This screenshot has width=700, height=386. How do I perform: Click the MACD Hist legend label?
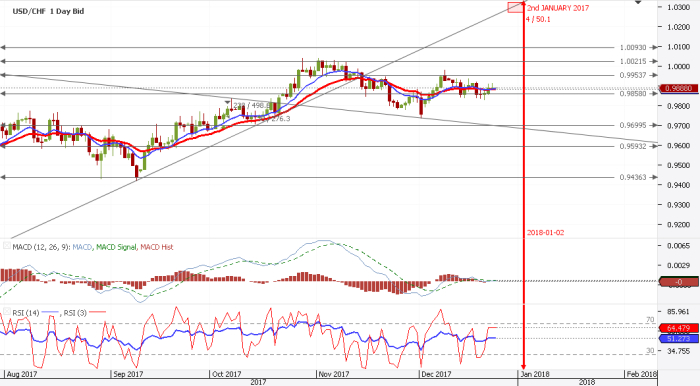click(157, 247)
